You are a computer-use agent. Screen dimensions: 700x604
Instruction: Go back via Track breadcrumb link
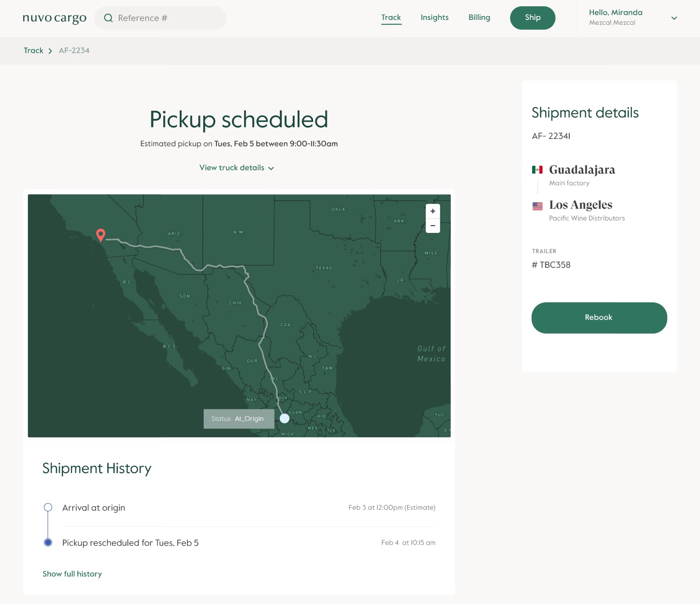coord(33,51)
